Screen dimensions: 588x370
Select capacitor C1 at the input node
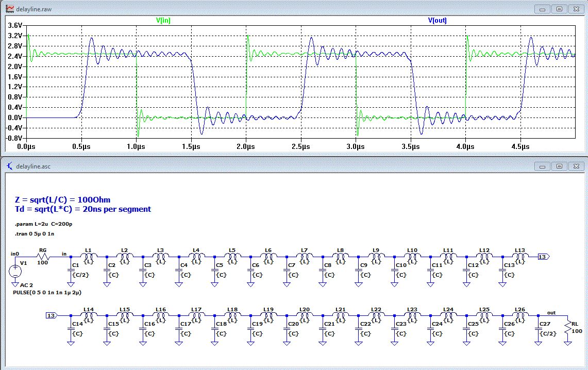click(x=72, y=271)
